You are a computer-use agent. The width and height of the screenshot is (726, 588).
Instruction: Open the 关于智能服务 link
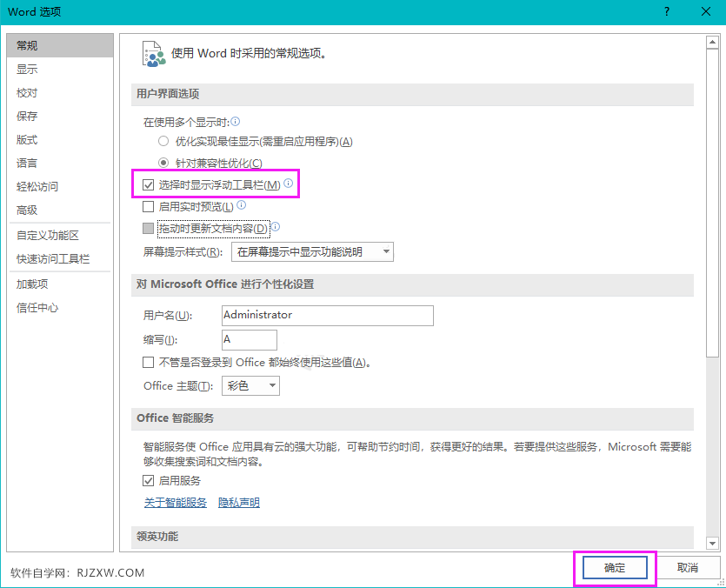coord(175,503)
